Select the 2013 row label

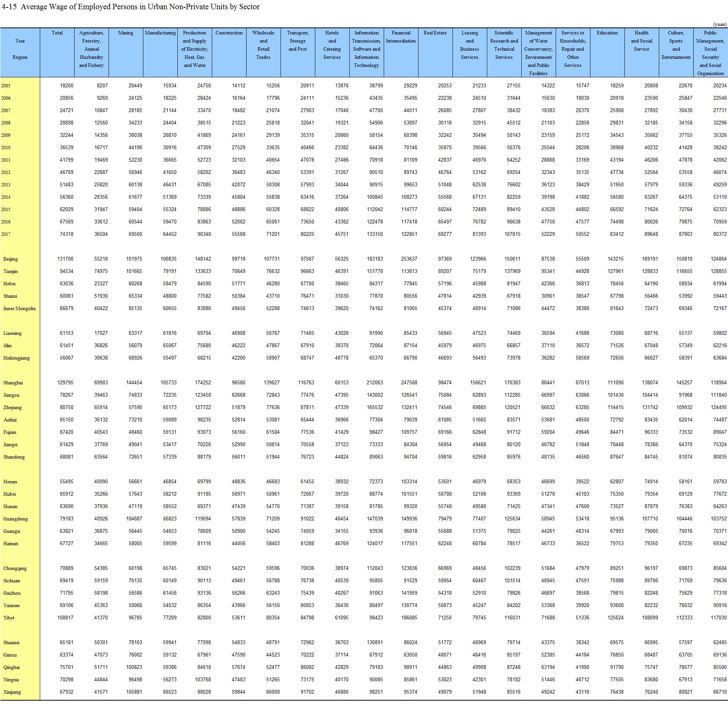(6, 185)
